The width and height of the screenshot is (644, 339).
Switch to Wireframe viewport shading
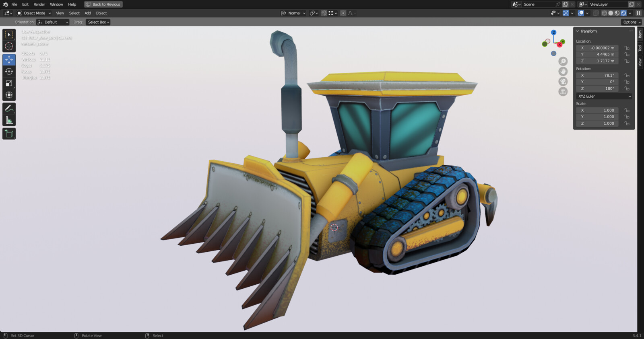[x=604, y=13]
